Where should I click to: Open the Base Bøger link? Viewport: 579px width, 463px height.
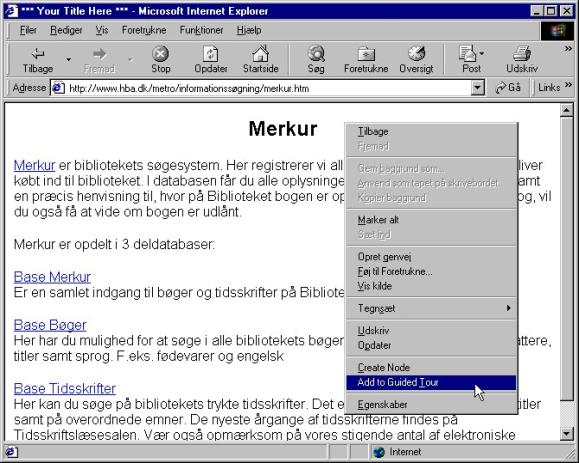coord(50,325)
